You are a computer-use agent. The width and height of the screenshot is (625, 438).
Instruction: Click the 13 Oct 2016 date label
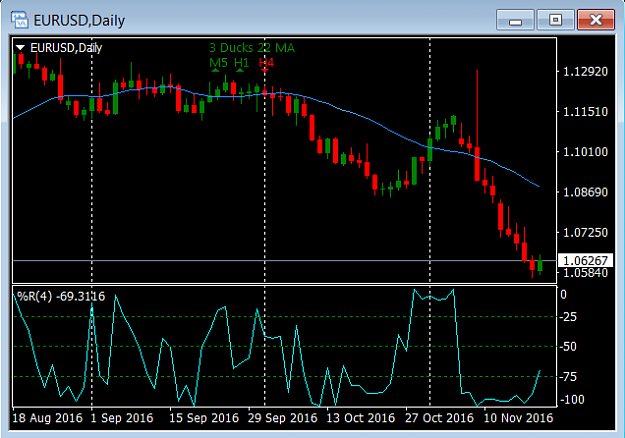coord(361,418)
